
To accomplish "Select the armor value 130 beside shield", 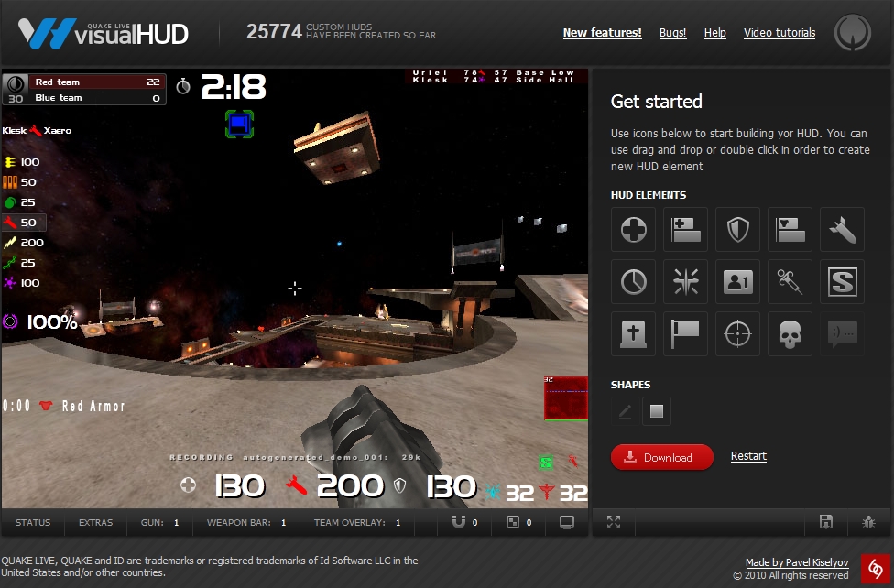I will pyautogui.click(x=452, y=486).
